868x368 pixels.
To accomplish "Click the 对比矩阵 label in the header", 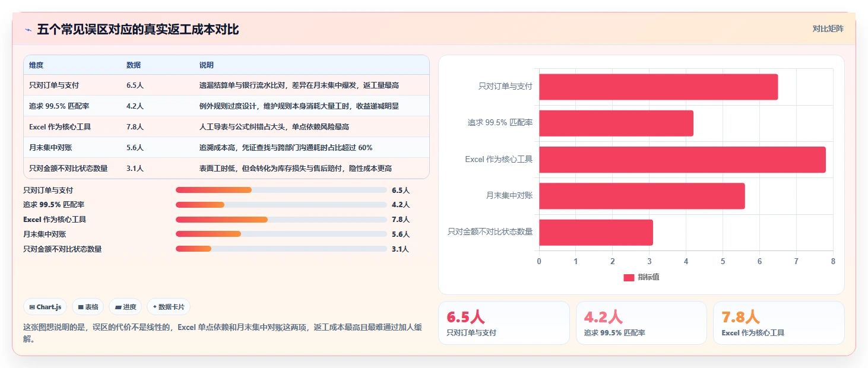I will (x=828, y=28).
